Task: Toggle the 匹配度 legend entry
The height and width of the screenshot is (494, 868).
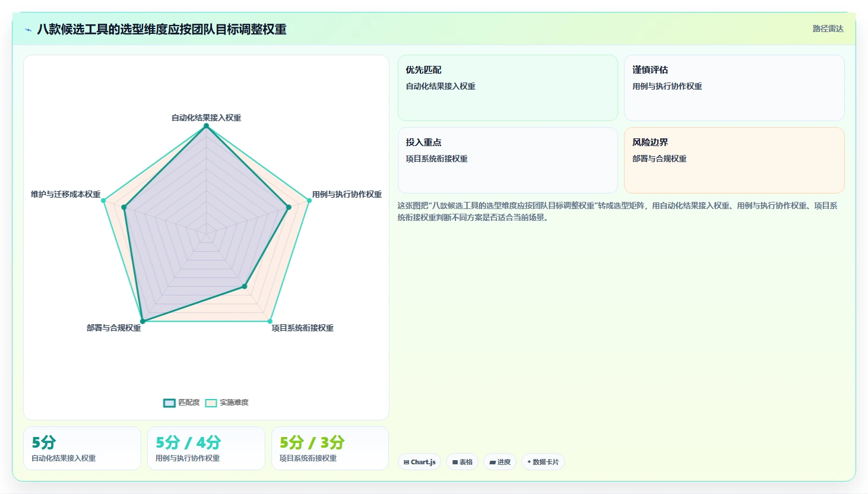Action: coord(182,403)
